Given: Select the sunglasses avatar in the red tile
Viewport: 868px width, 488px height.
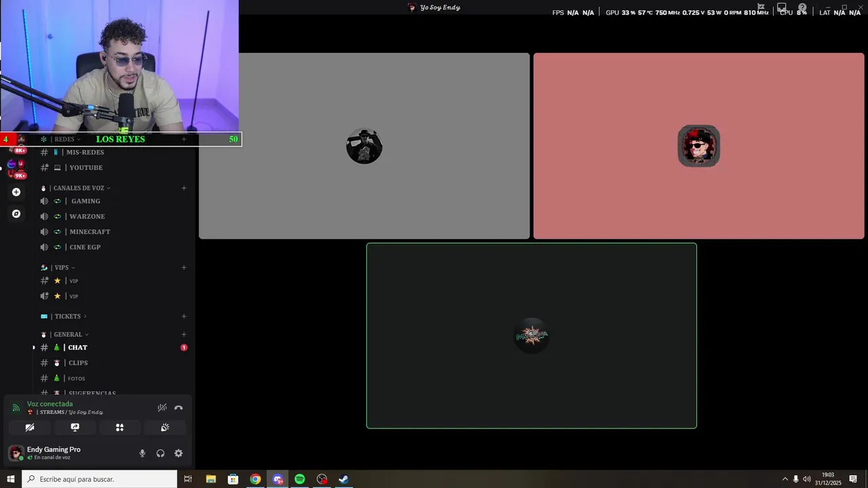Looking at the screenshot, I should click(x=698, y=146).
